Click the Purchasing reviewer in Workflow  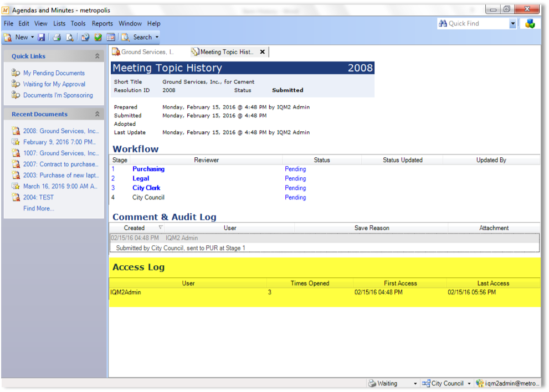148,169
